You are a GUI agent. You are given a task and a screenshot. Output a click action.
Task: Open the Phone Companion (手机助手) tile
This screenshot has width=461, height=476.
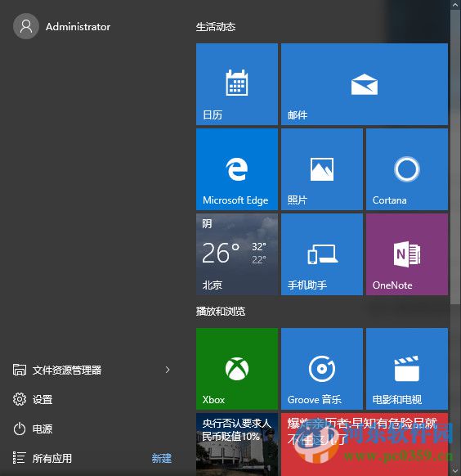point(322,254)
